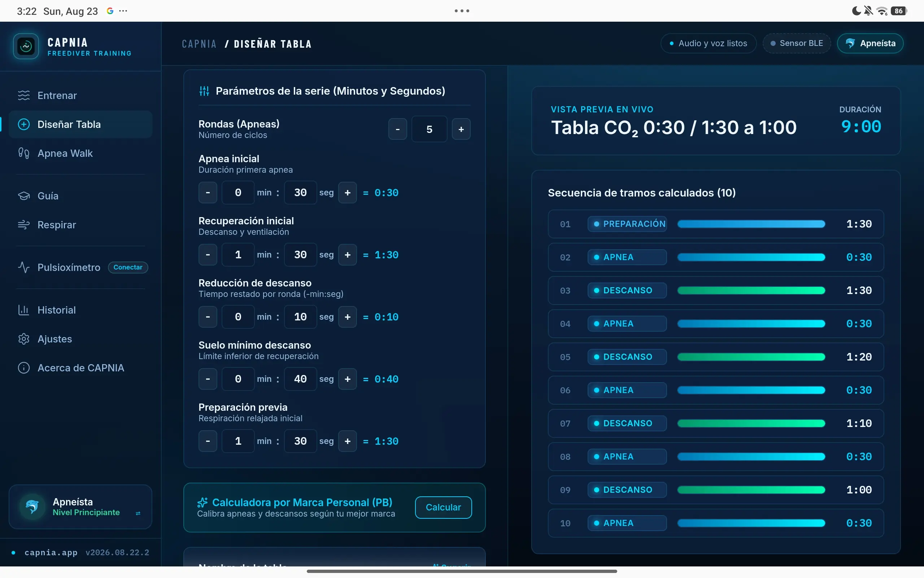Select row 09 DESCANSO 1:00 in the sequence

click(x=716, y=490)
